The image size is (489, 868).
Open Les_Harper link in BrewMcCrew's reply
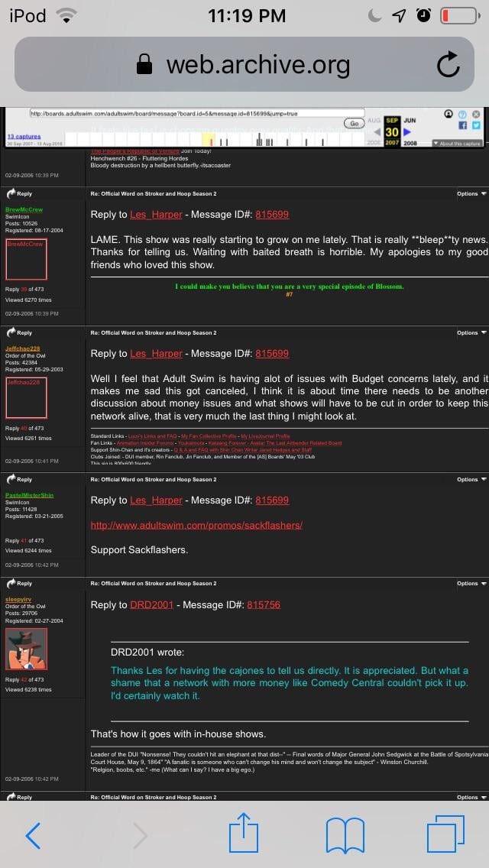coord(156,215)
